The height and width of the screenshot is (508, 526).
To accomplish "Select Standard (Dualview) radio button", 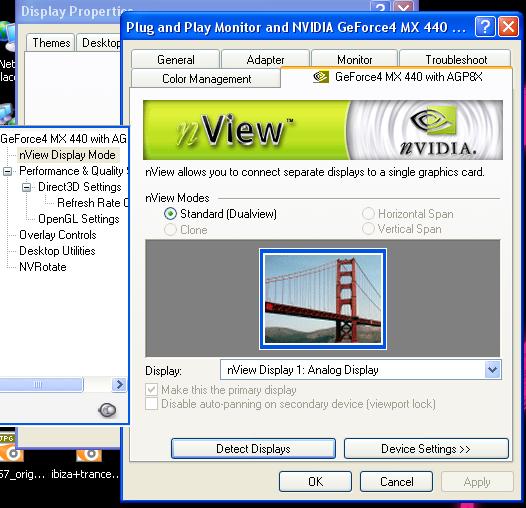I will coord(170,214).
